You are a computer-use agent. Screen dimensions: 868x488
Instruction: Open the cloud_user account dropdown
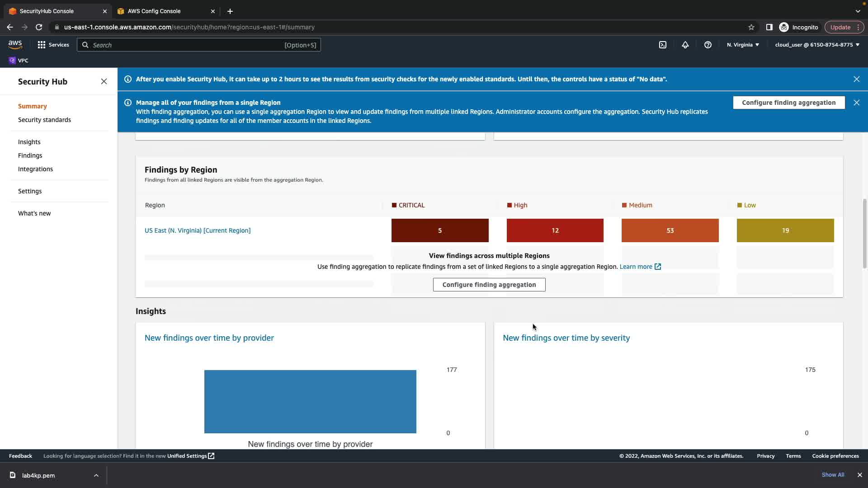coord(817,45)
